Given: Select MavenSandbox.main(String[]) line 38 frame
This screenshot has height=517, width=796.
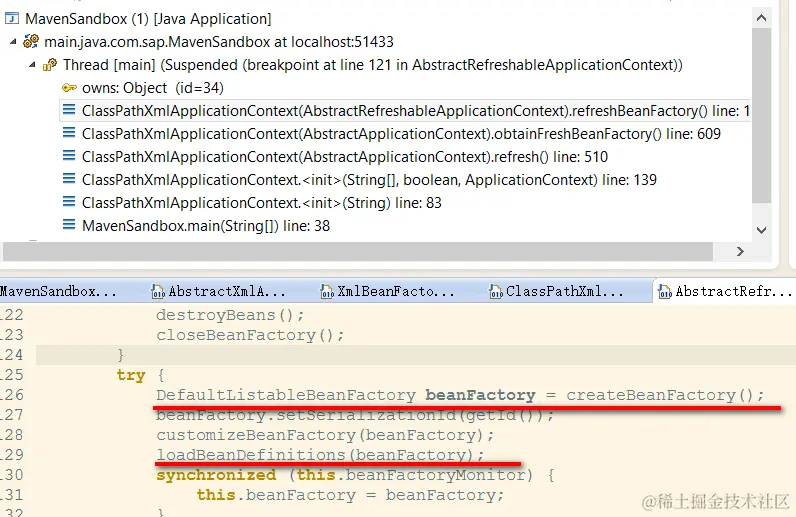Looking at the screenshot, I should point(206,225).
